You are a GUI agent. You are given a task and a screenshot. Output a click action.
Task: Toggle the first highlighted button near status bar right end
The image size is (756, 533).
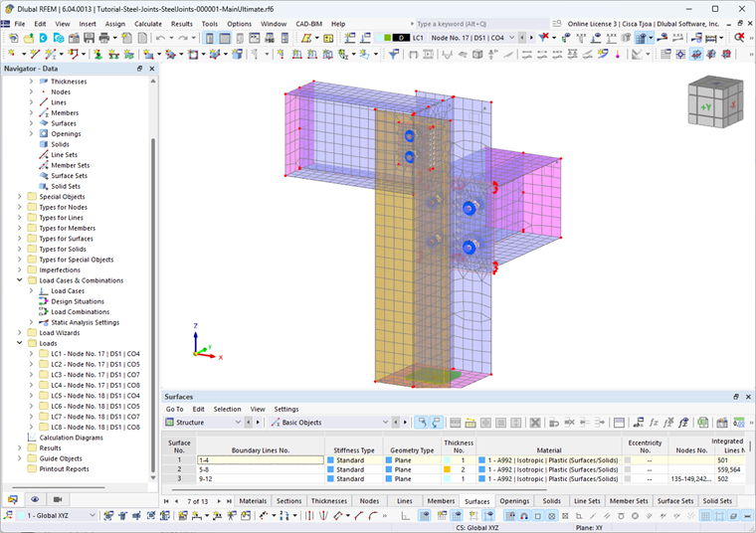tap(705, 516)
